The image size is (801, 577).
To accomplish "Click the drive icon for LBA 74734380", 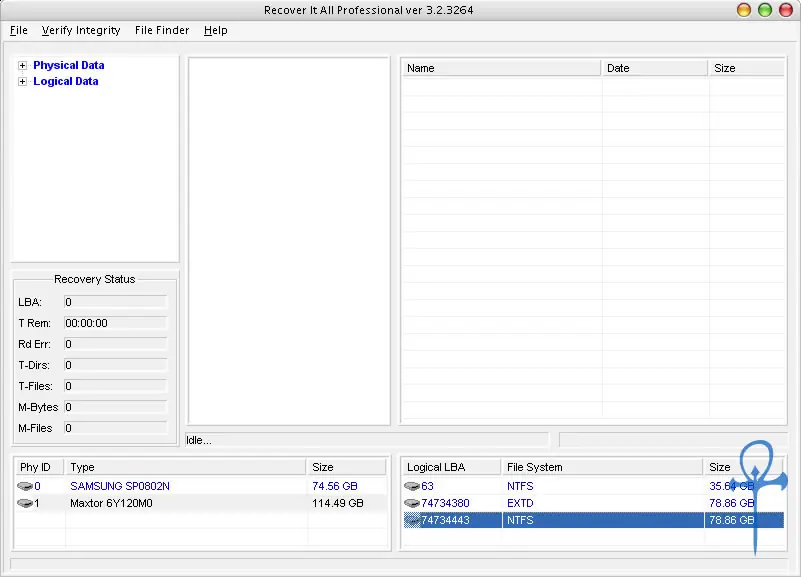I will [x=412, y=503].
